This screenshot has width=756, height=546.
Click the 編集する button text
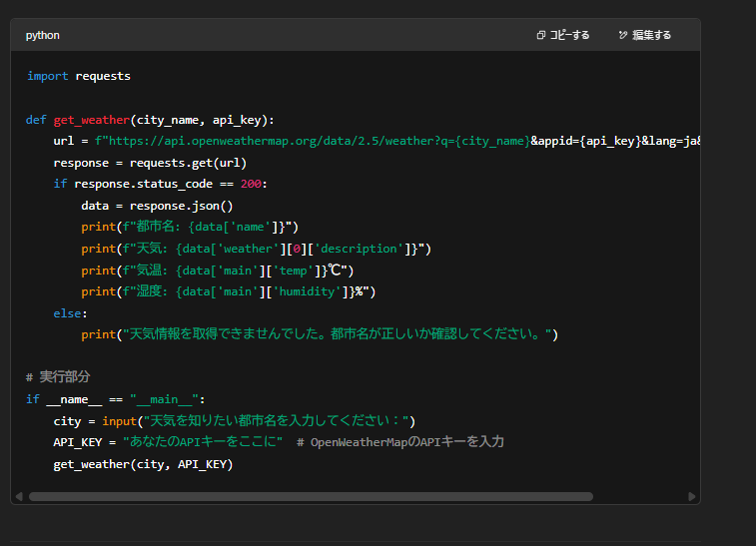(x=651, y=35)
